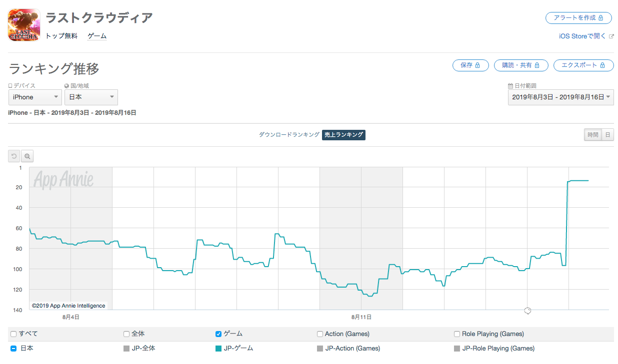Image resolution: width=618 pixels, height=364 pixels.
Task: Check the 全体 checkbox
Action: tap(126, 334)
